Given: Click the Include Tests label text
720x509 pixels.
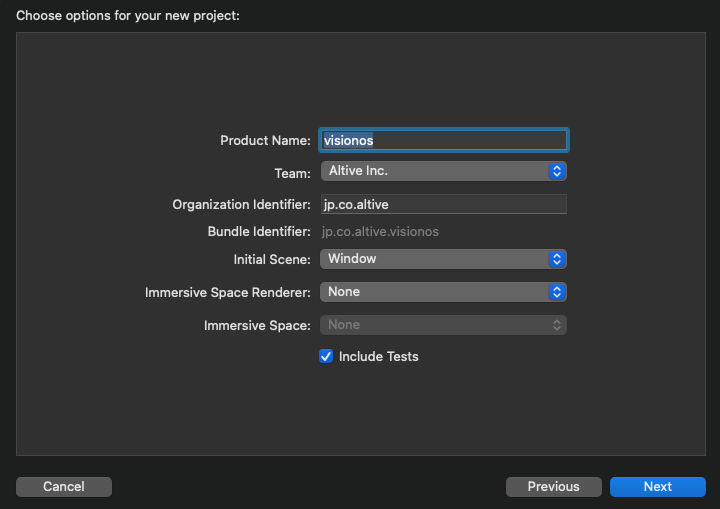Looking at the screenshot, I should pos(378,356).
